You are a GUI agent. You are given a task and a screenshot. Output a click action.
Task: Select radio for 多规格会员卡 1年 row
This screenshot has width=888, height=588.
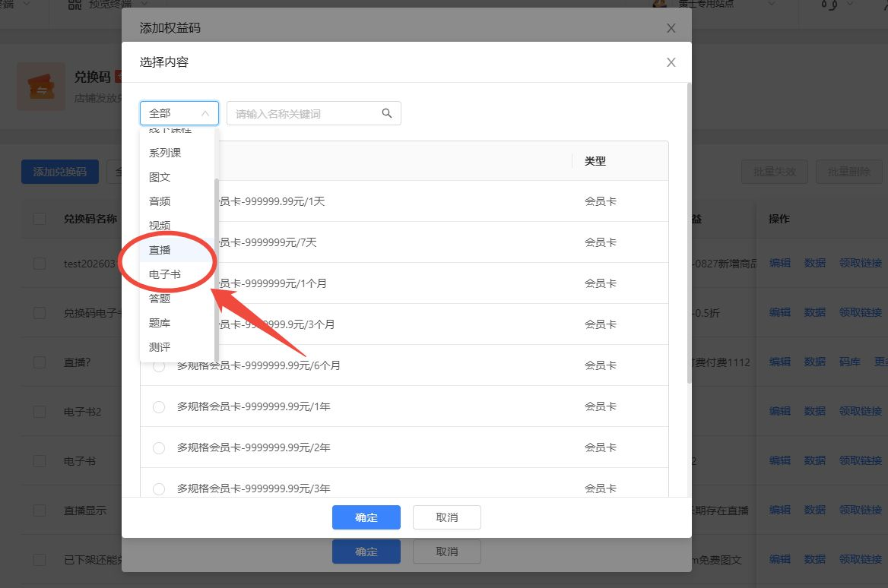pyautogui.click(x=159, y=407)
